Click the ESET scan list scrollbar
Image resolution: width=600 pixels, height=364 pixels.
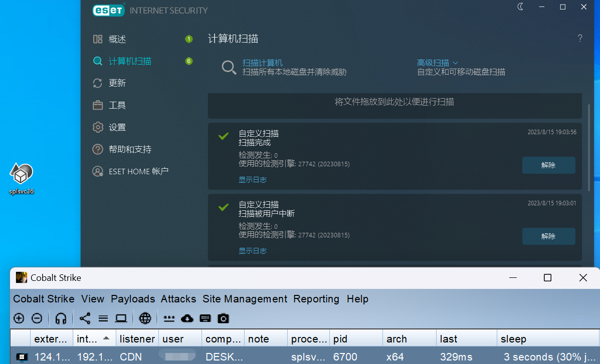589,147
